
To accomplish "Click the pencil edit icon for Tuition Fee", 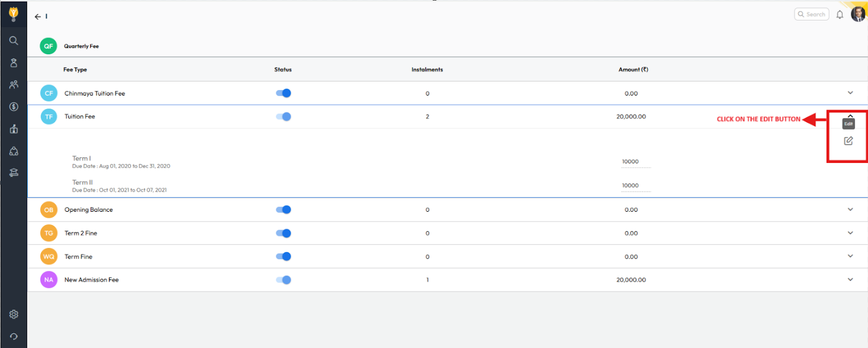I will point(848,141).
